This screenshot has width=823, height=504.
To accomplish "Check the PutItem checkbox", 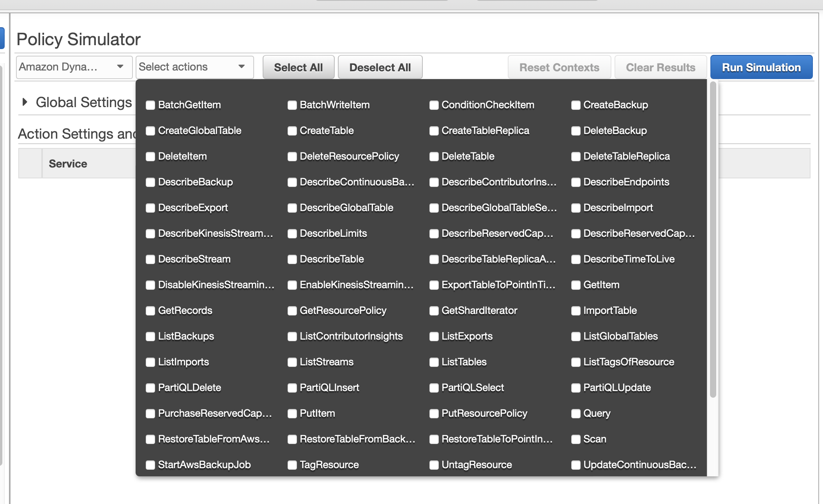I will pyautogui.click(x=292, y=414).
